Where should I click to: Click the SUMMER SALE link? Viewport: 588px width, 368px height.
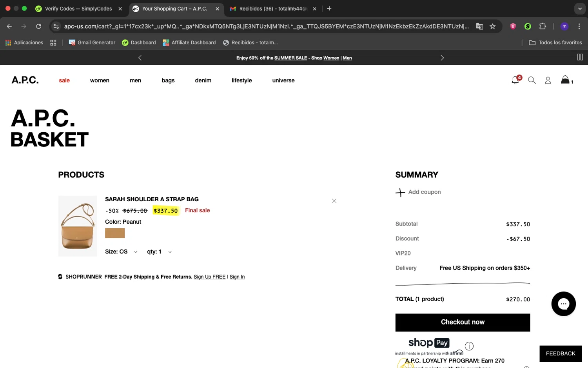click(290, 58)
